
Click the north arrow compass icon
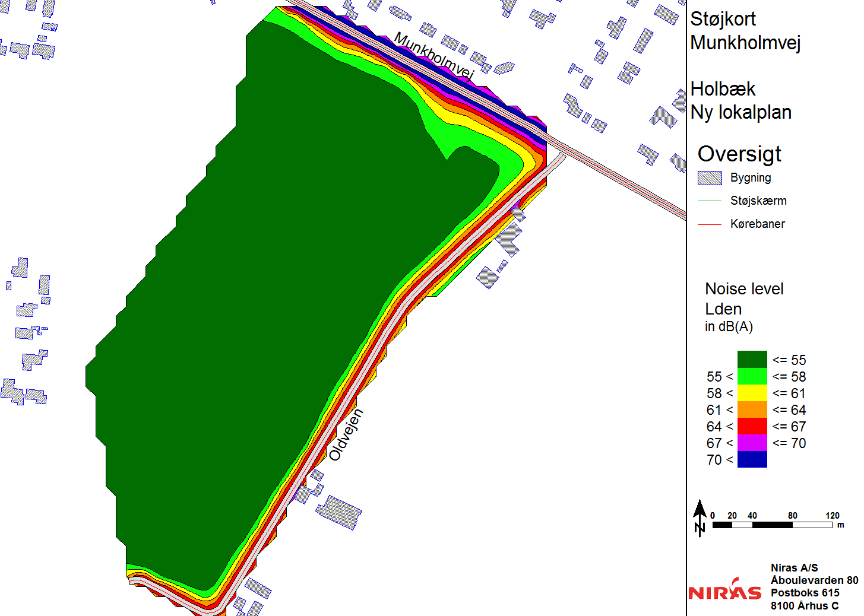(700, 518)
